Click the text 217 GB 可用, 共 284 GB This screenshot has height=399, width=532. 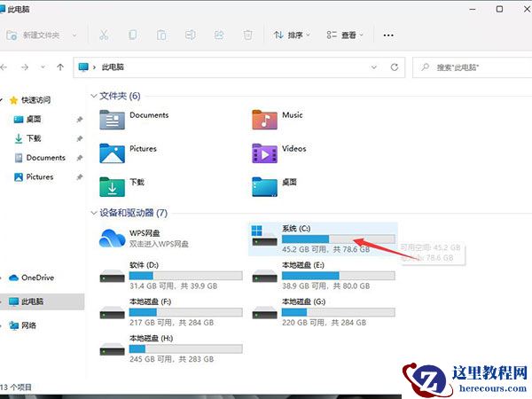point(172,323)
